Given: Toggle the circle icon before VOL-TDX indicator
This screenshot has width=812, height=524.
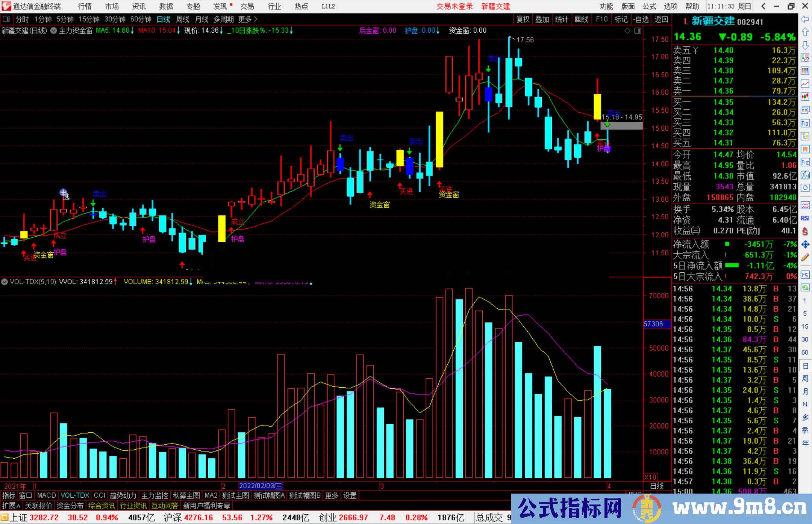Looking at the screenshot, I should (x=5, y=282).
